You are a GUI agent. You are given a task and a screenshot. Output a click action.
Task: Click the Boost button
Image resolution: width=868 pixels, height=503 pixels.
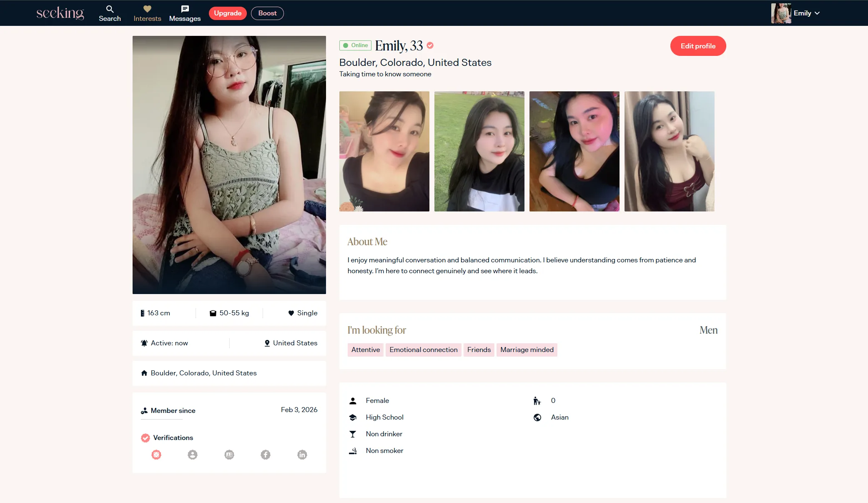pyautogui.click(x=267, y=13)
